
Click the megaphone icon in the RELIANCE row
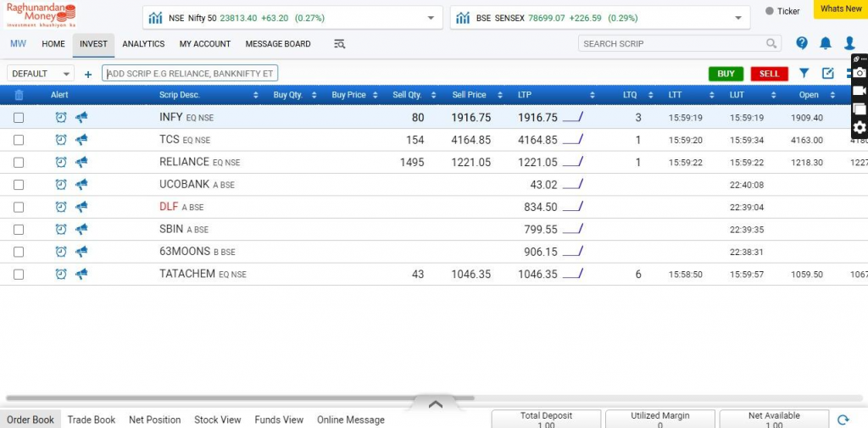click(81, 162)
